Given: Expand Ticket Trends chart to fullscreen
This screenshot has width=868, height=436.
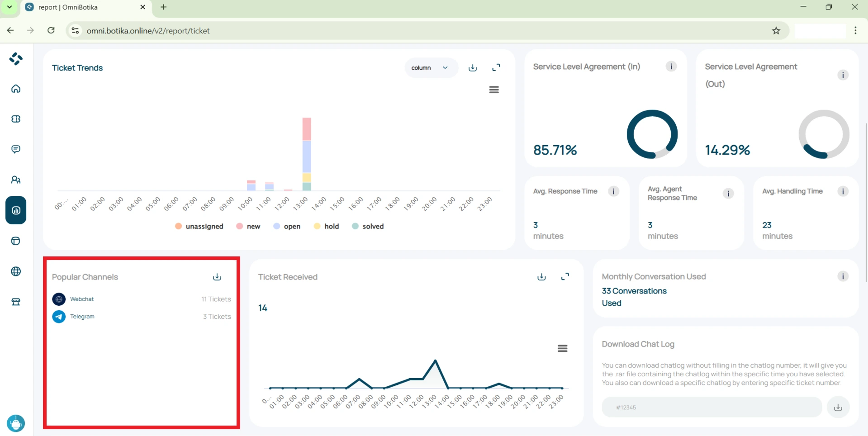Looking at the screenshot, I should click(x=496, y=68).
